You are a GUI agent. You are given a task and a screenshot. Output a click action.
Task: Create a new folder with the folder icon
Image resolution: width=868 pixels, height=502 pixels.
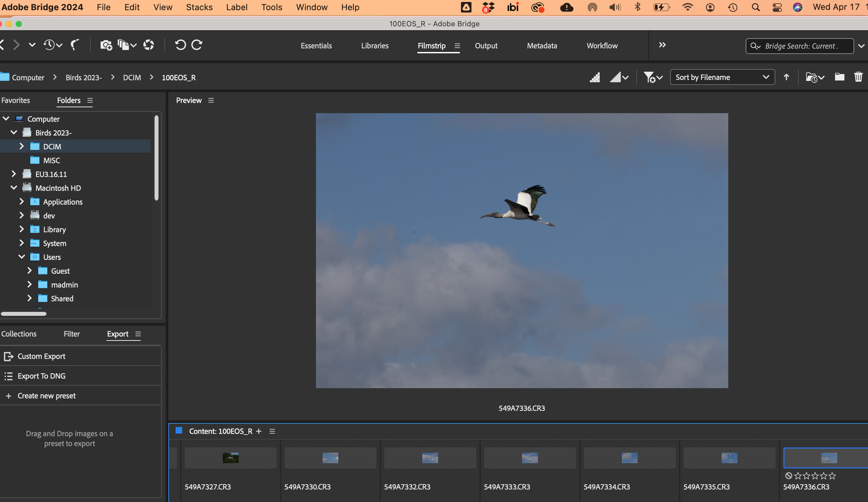[839, 77]
